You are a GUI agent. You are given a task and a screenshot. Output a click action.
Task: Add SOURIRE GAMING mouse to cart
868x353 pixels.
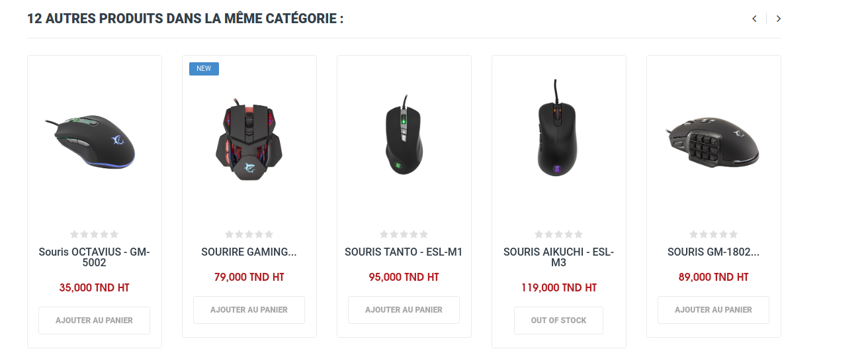[x=249, y=310]
